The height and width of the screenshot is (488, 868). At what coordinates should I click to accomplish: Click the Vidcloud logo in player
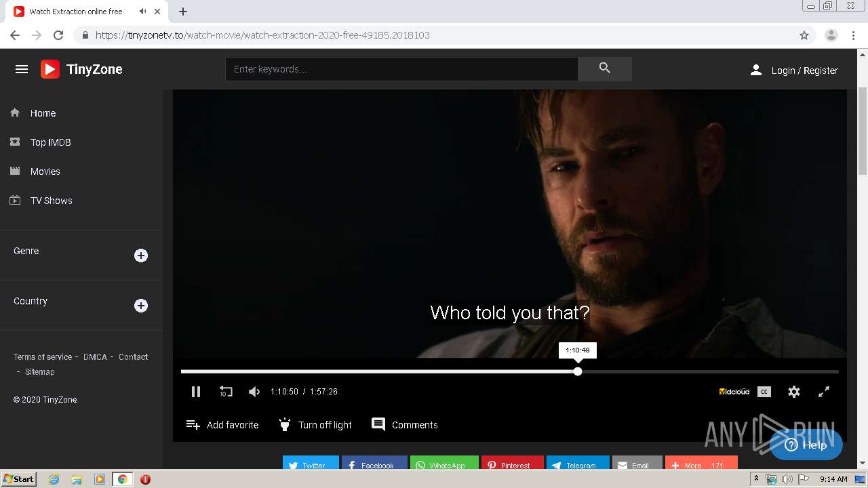pos(734,392)
